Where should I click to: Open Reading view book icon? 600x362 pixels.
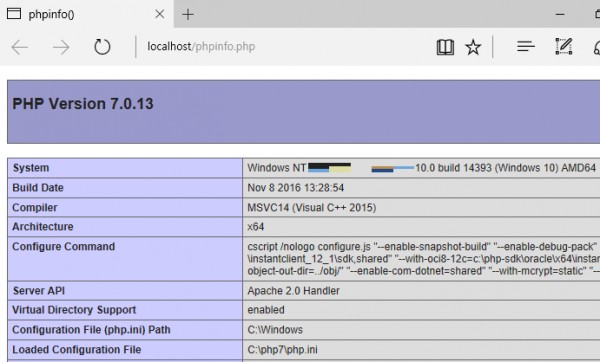445,47
